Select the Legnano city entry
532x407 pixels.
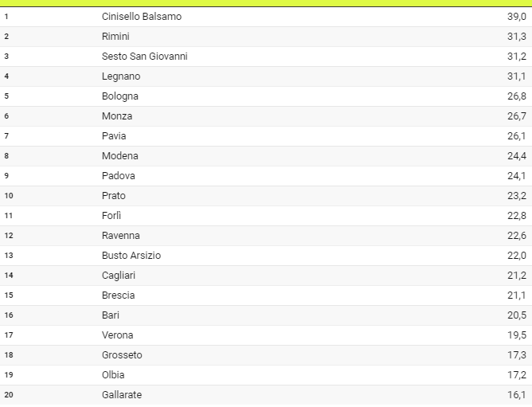[121, 76]
